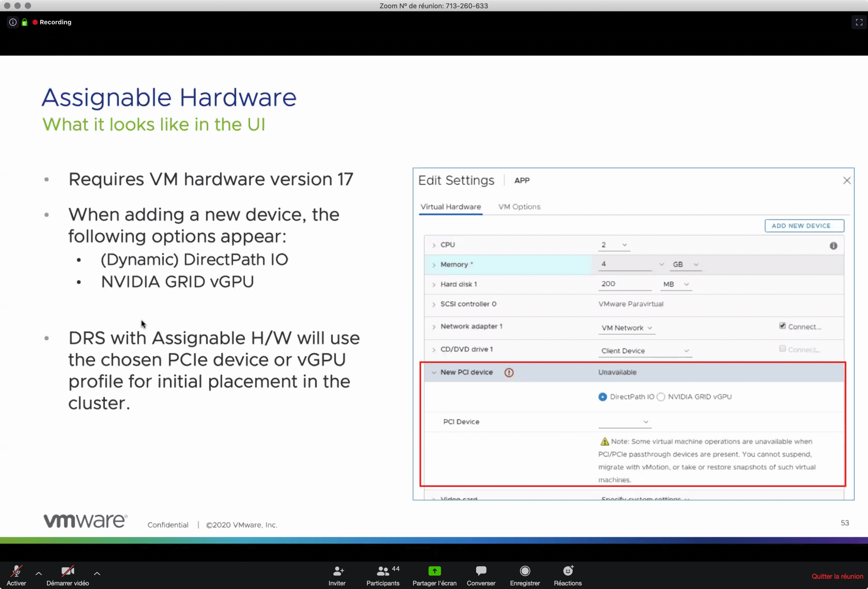Open the Inviter icon
Image resolution: width=868 pixels, height=589 pixels.
[x=338, y=571]
